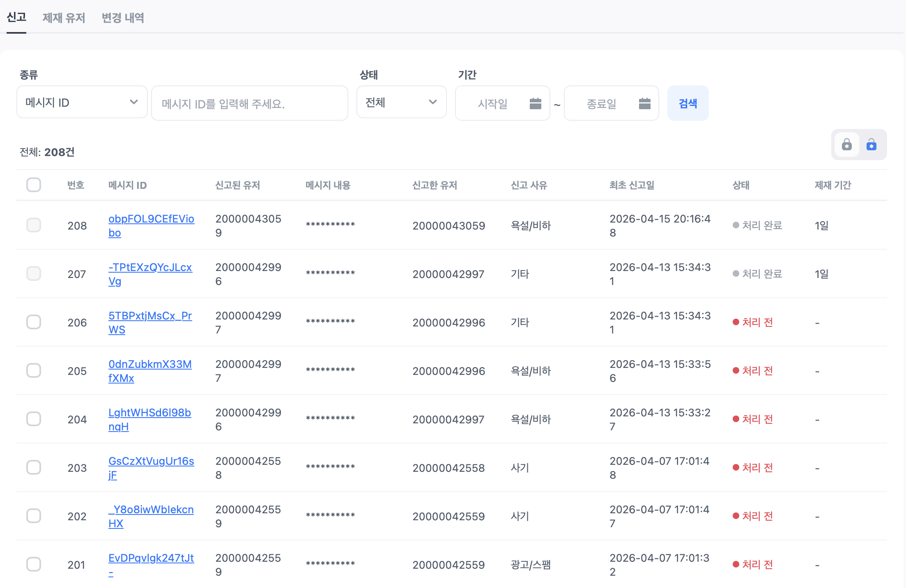Click the blue unlocked padlock icon

tap(871, 145)
